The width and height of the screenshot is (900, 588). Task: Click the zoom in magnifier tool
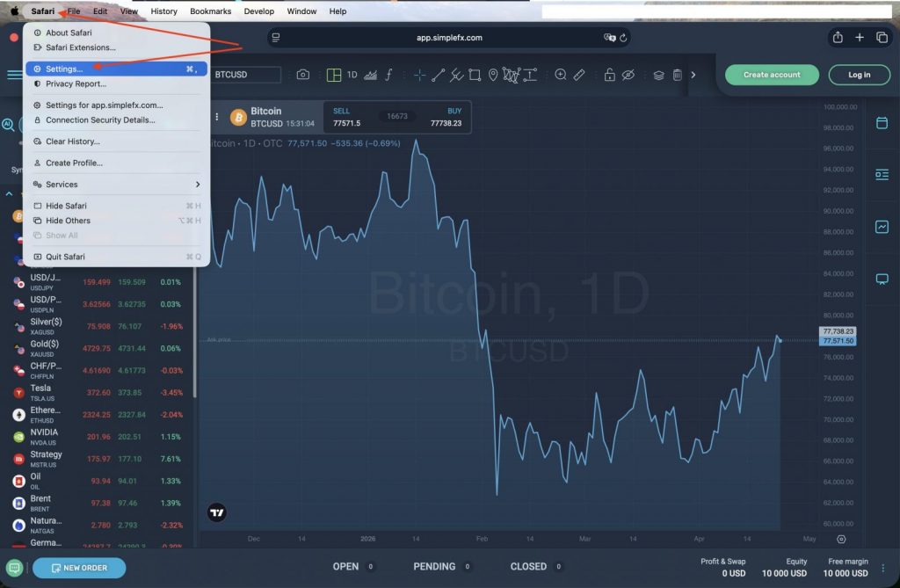tap(561, 75)
